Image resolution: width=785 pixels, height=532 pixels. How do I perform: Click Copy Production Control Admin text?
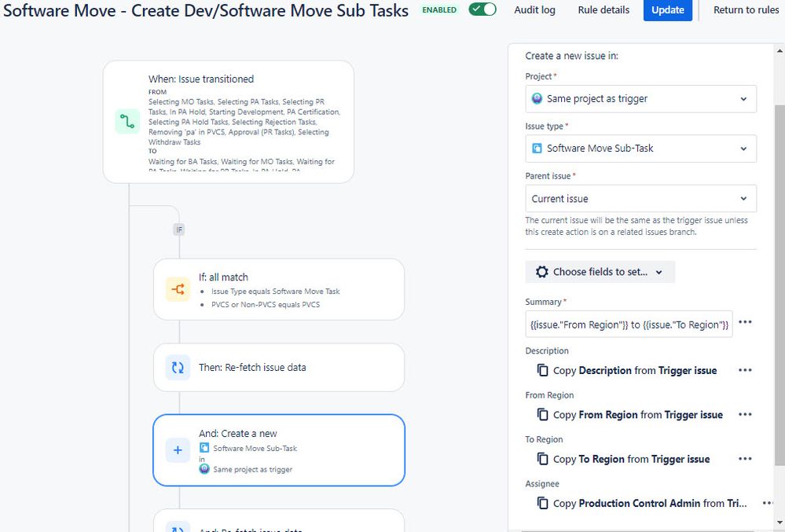650,503
